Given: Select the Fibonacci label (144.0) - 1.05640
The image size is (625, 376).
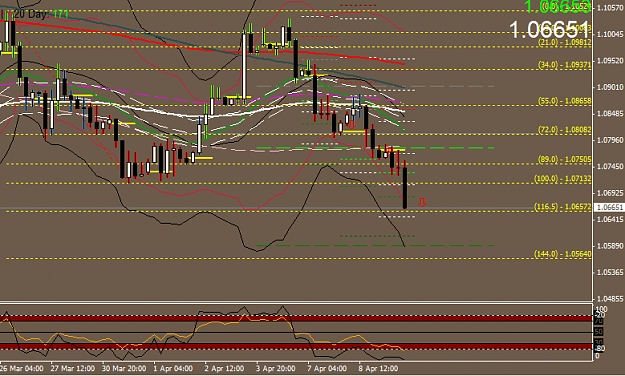Looking at the screenshot, I should coord(563,254).
